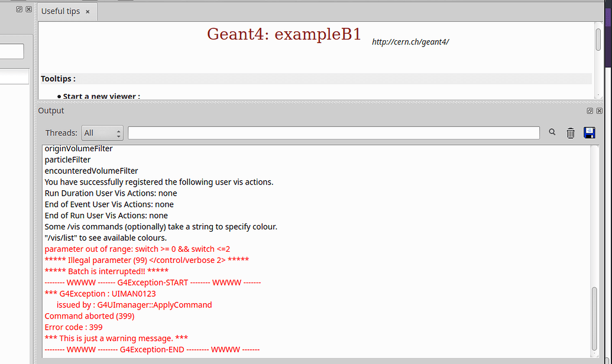Close the Useful tips tab
Screen dimensions: 612x364
pos(87,11)
